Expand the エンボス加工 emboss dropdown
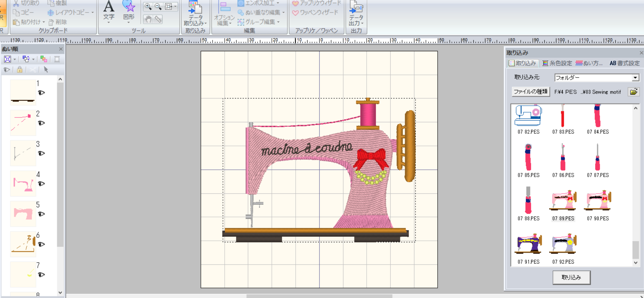This screenshot has height=298, width=644. click(x=278, y=3)
